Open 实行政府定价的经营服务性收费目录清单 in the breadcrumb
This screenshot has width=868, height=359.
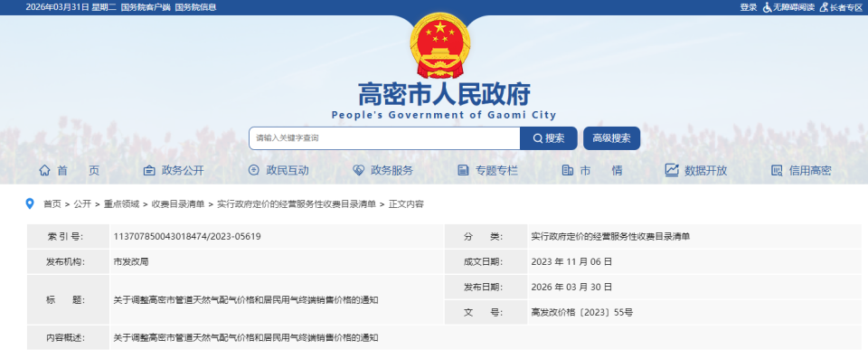pos(297,203)
